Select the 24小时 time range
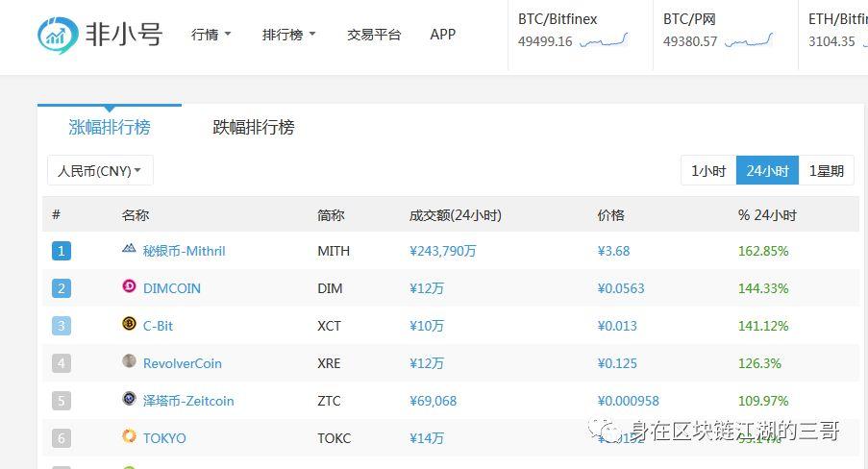The height and width of the screenshot is (469, 868). pyautogui.click(x=767, y=170)
